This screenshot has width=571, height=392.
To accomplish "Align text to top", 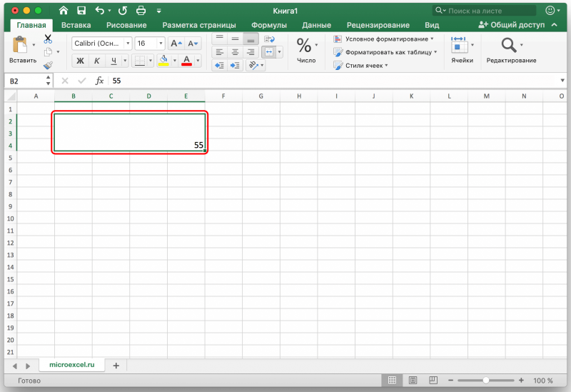I will pos(220,39).
